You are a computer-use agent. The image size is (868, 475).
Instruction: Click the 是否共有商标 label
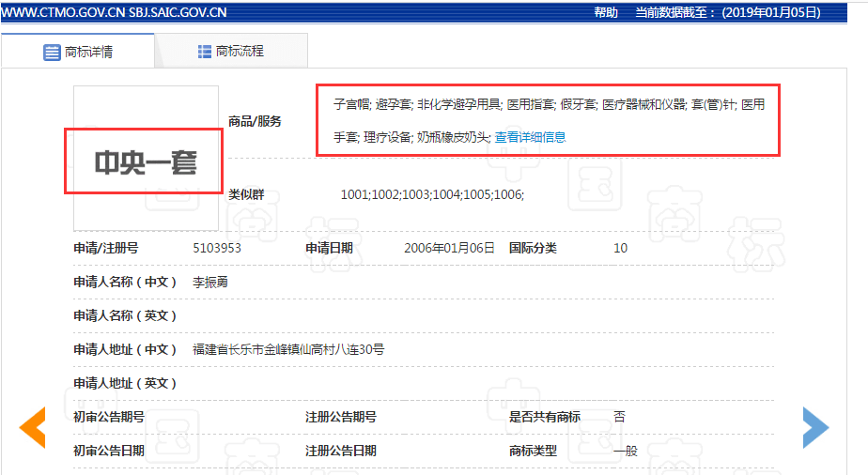point(545,417)
